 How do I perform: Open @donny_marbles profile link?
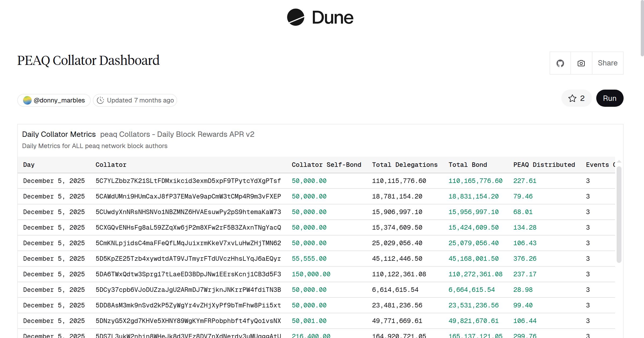pyautogui.click(x=59, y=100)
